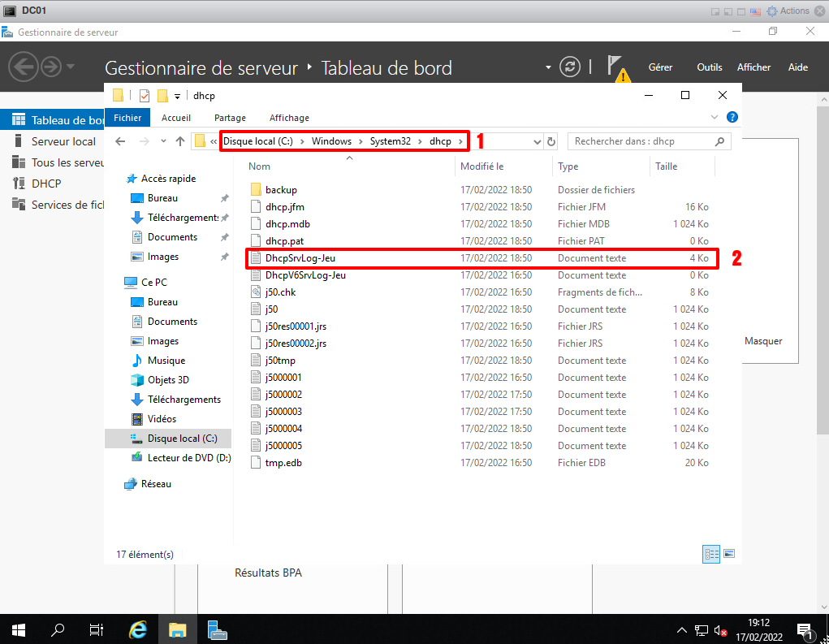Open address bar history dropdown
Viewport: 829px width, 644px height.
tap(537, 141)
